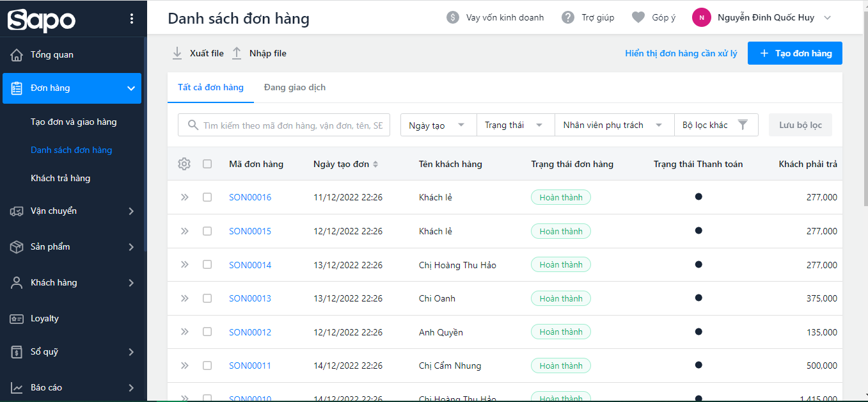868x402 pixels.
Task: Check the row checkbox of order SON00013
Action: [207, 298]
